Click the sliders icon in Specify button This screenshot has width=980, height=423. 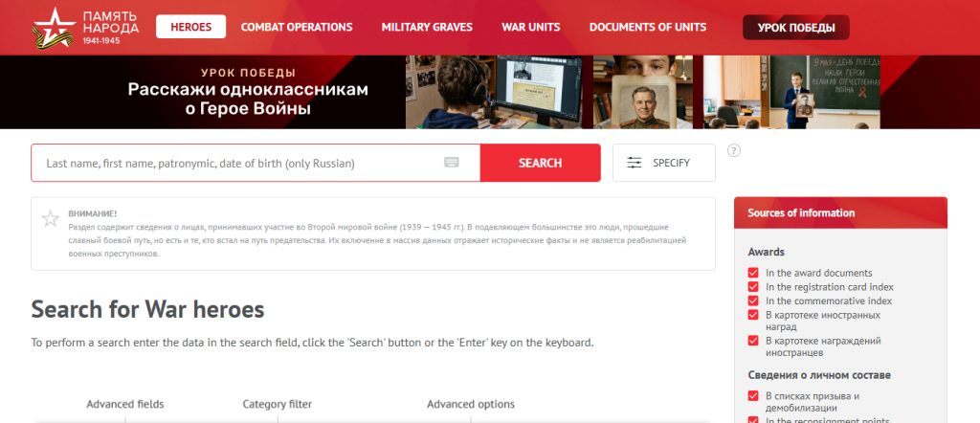point(634,163)
